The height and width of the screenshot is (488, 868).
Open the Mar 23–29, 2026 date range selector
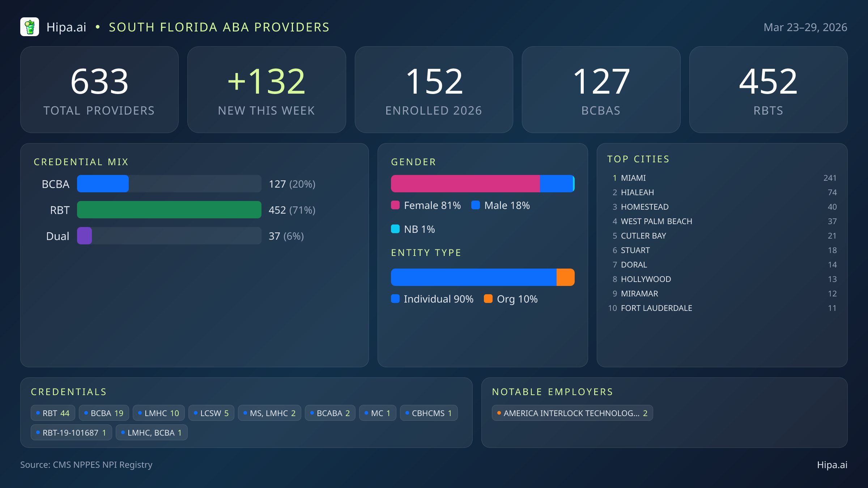[806, 27]
